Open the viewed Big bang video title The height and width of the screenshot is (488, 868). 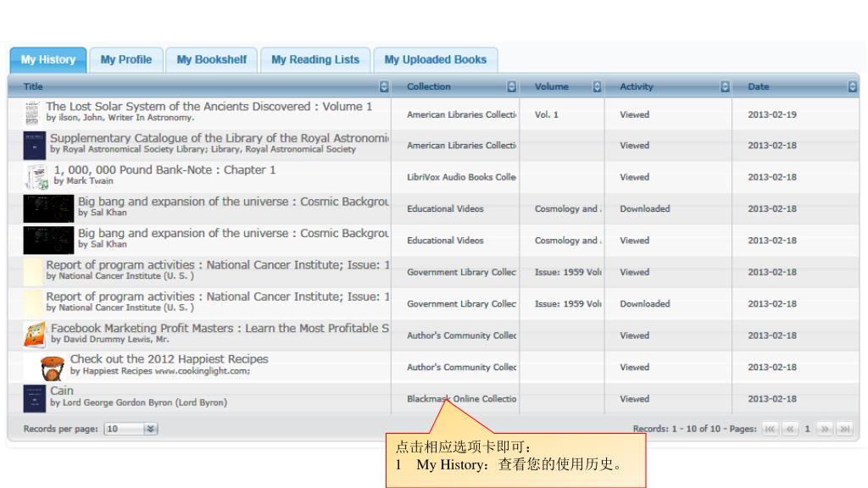pos(233,233)
